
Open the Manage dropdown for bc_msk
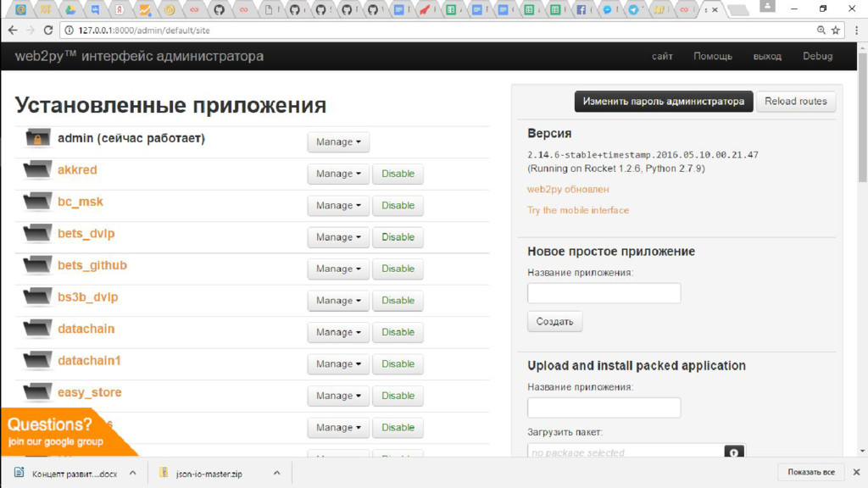(x=338, y=205)
